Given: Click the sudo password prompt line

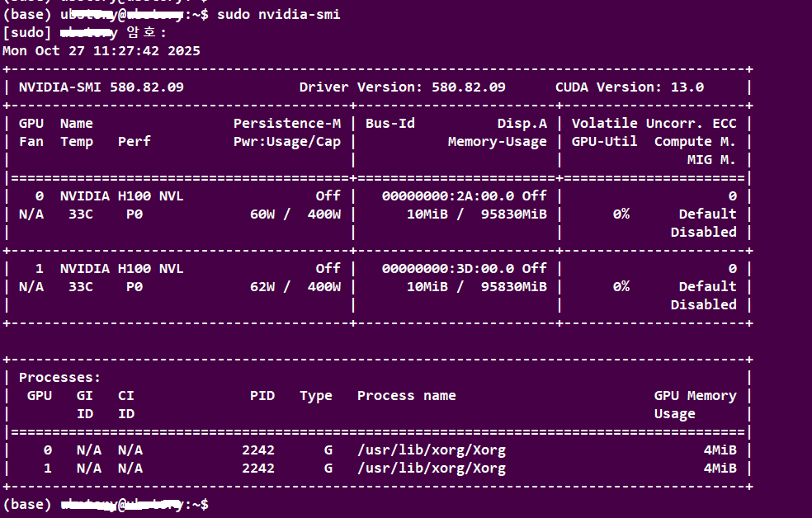Looking at the screenshot, I should click(x=84, y=33).
